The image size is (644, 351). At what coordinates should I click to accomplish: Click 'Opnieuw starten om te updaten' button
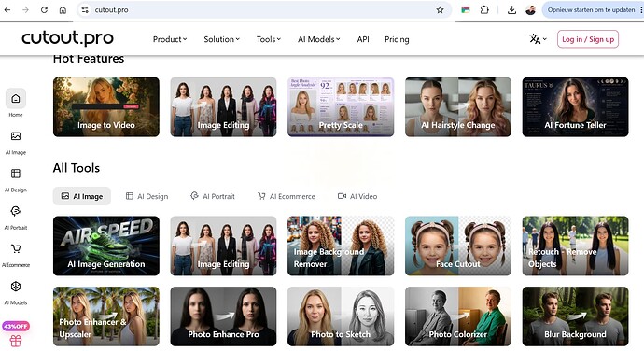coord(593,10)
